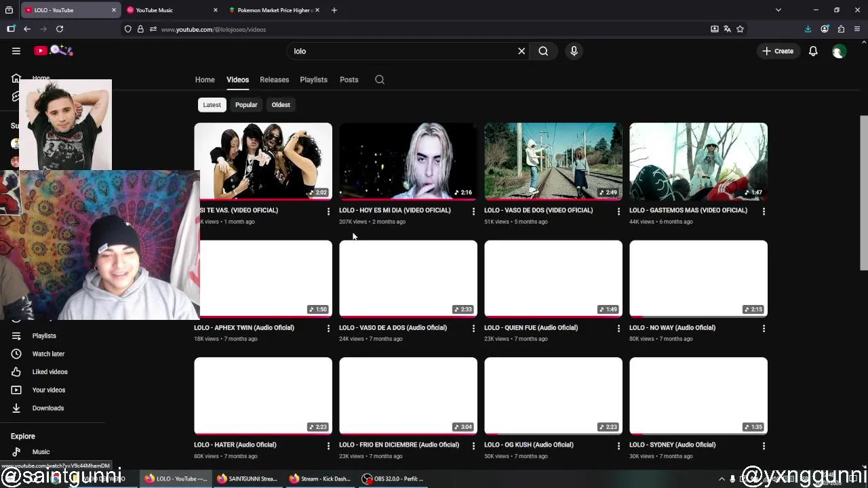Click the Create button
This screenshot has width=868, height=488.
778,51
